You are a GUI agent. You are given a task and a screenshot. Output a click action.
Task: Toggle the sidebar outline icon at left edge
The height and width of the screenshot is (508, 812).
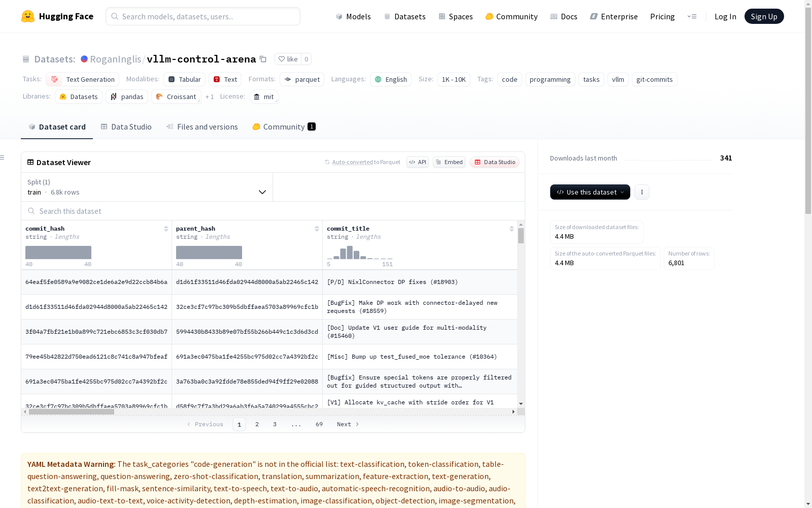pyautogui.click(x=3, y=157)
